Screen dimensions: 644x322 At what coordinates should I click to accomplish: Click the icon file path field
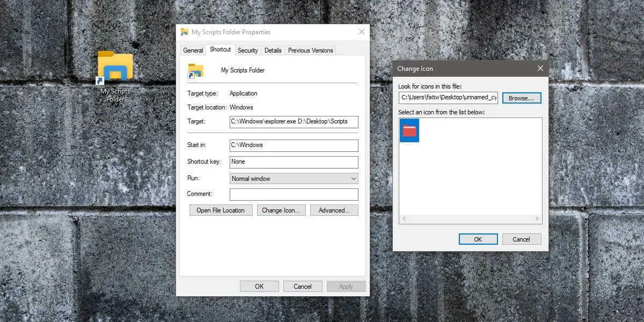click(x=449, y=98)
